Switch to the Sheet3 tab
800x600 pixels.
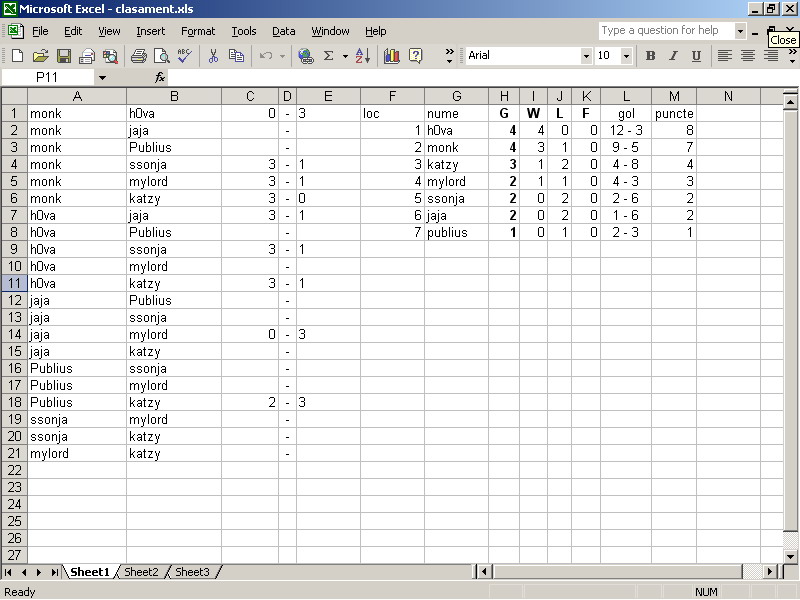(x=192, y=572)
